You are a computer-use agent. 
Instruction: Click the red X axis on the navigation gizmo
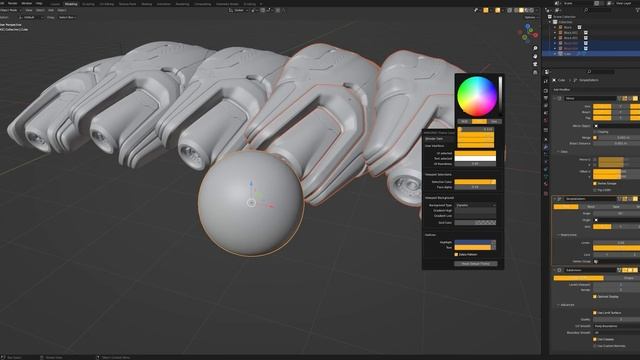(x=535, y=36)
